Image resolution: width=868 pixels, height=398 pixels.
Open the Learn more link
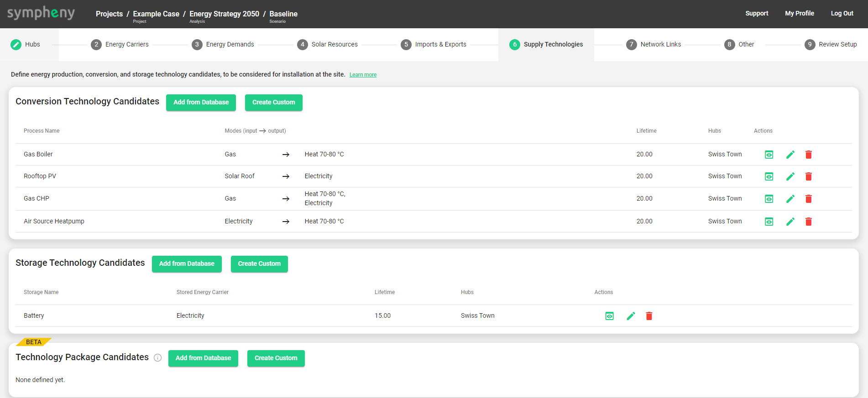click(363, 75)
